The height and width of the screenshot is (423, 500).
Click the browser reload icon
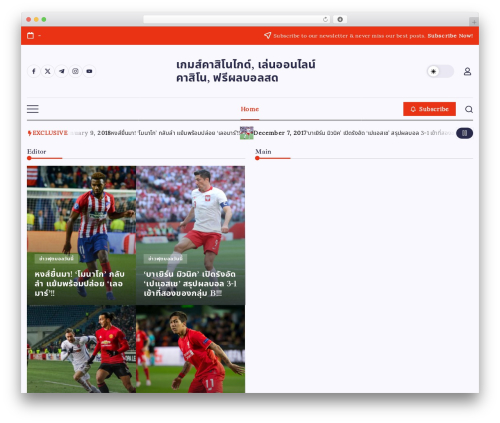tap(325, 19)
